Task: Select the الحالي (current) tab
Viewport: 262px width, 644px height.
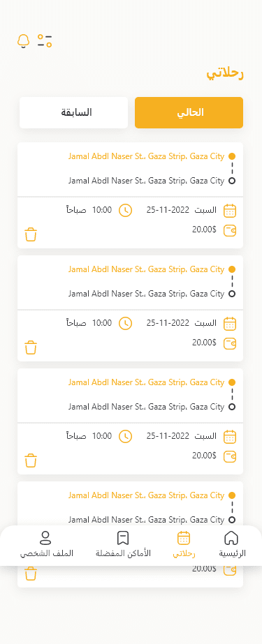Action: (x=189, y=112)
